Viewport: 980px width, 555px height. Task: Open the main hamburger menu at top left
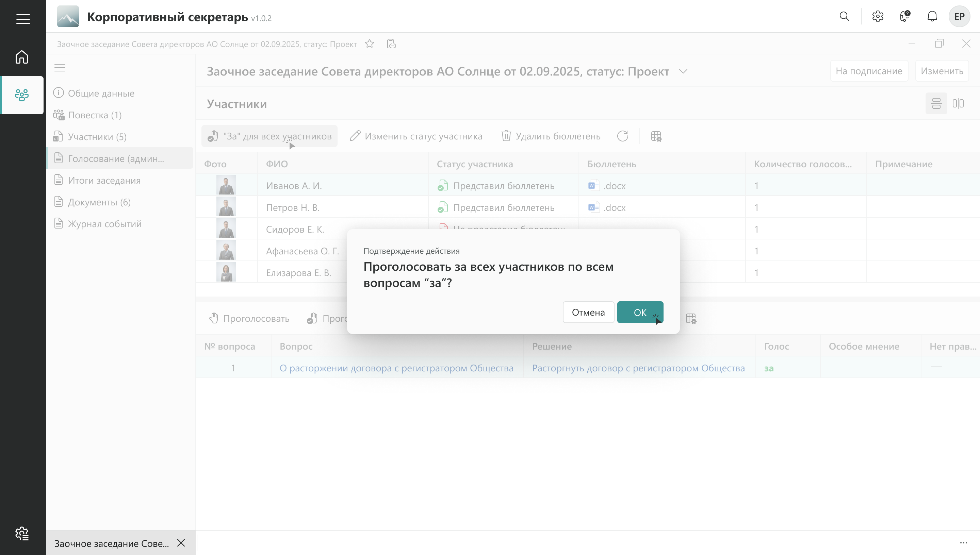[x=23, y=19]
